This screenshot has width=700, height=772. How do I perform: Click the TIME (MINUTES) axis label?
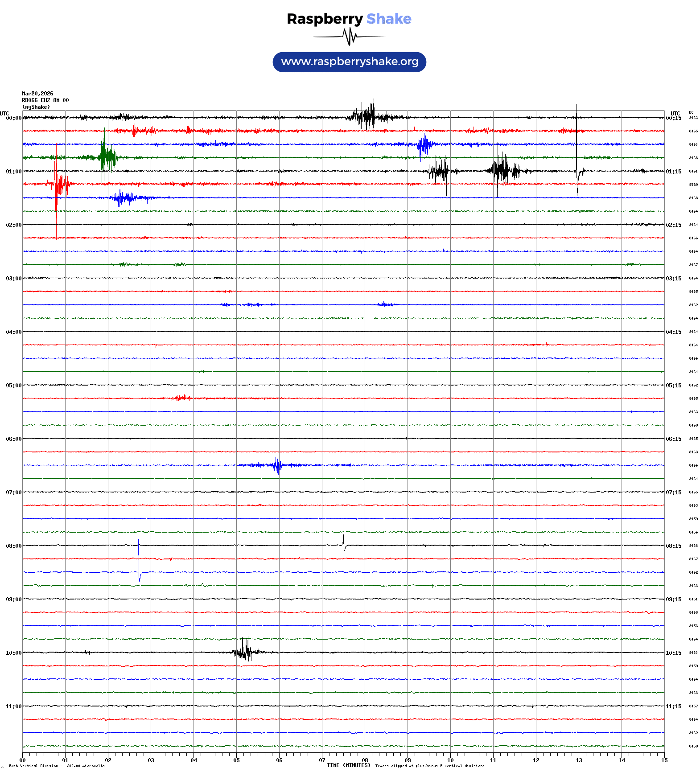point(348,765)
